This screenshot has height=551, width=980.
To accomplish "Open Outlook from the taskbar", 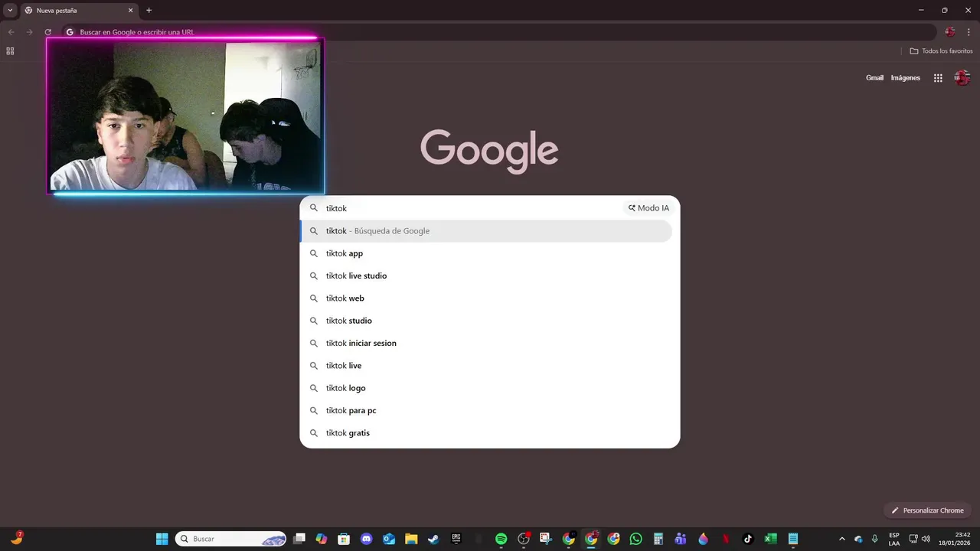I will coord(389,539).
